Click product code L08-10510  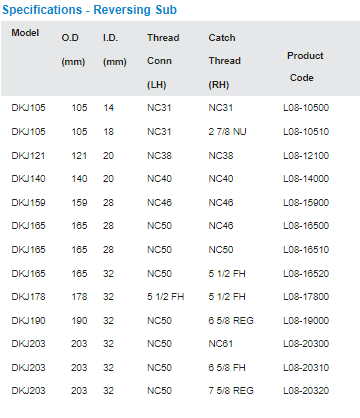[x=306, y=132]
